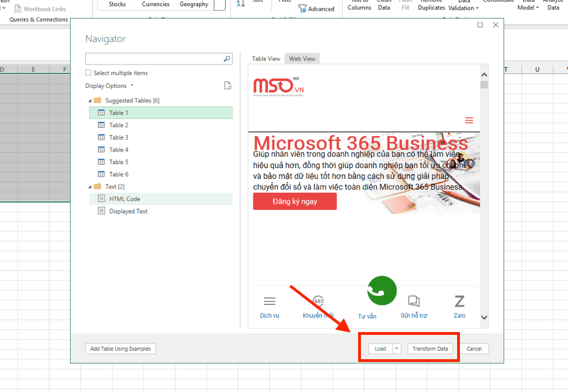This screenshot has height=392, width=568.
Task: Click the Cancel button
Action: coord(474,348)
